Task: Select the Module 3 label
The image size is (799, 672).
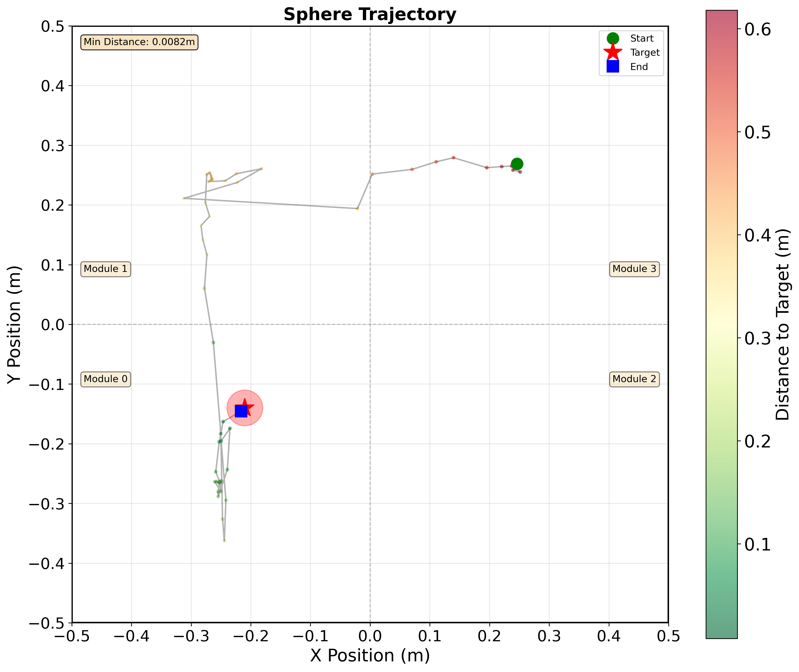Action: click(634, 269)
